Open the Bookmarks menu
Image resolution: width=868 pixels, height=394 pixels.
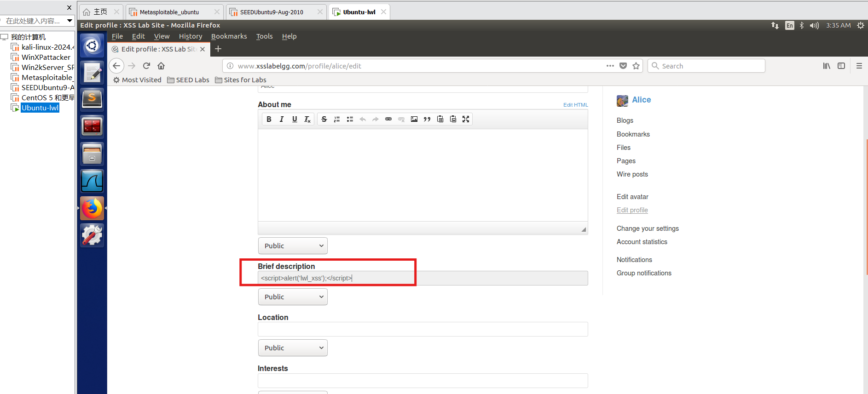pos(229,36)
